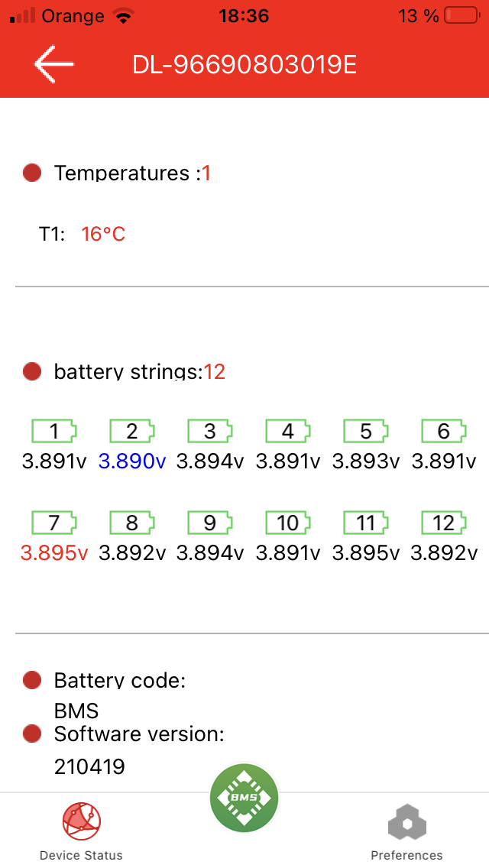Select battery cell 5 icon
The width and height of the screenshot is (489, 868).
[366, 432]
